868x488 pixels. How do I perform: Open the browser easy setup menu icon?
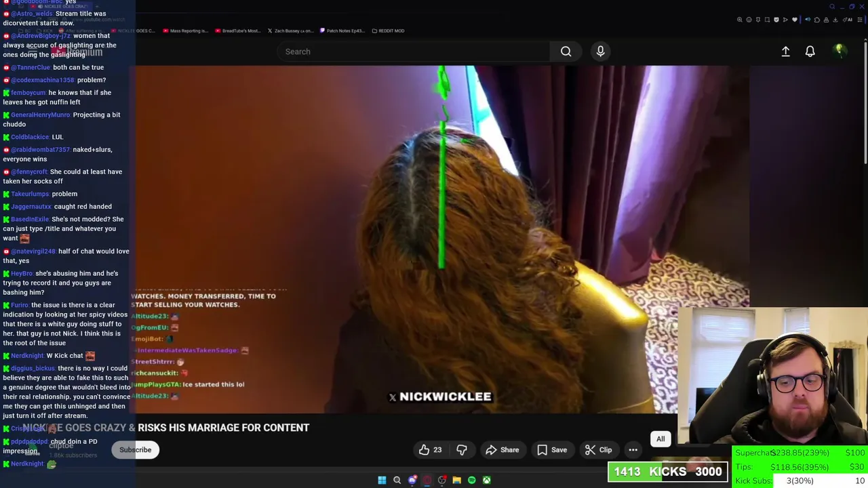click(x=860, y=20)
